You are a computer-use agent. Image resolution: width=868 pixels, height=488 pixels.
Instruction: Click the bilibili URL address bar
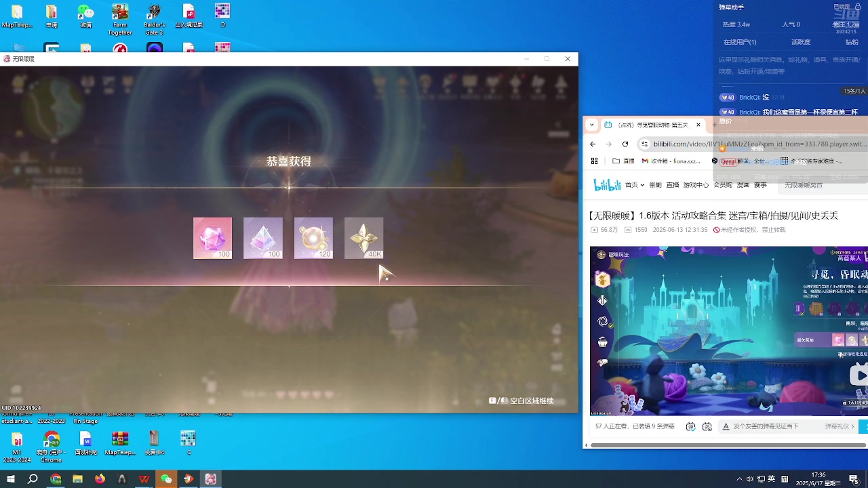pos(759,144)
